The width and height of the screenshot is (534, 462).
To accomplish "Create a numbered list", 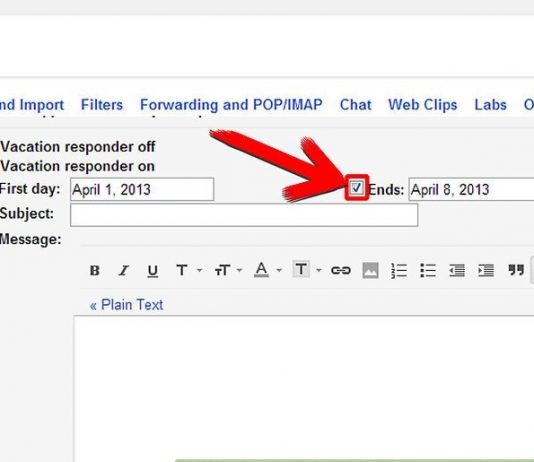I will [399, 271].
